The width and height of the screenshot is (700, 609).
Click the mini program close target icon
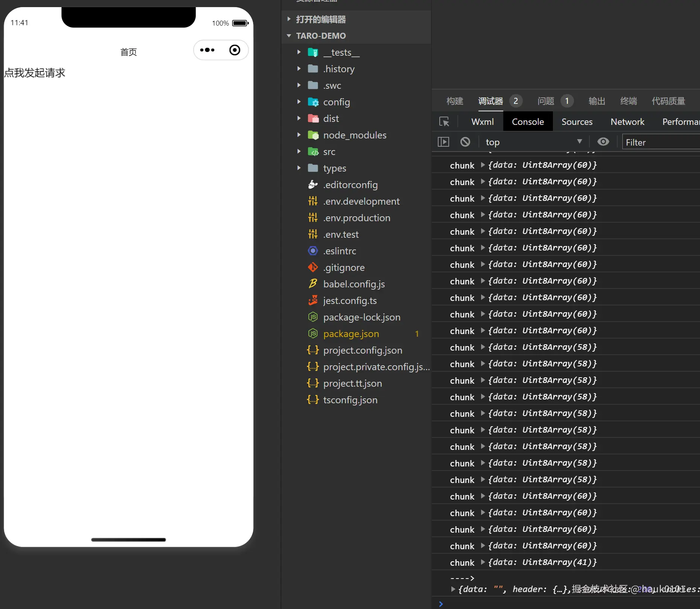pos(235,50)
